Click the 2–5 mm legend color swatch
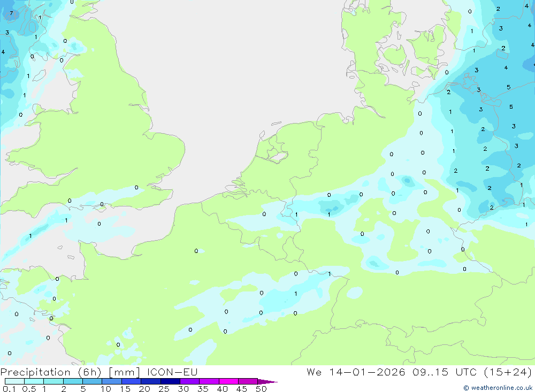Viewport: 535px width, 392px height. tap(73, 381)
